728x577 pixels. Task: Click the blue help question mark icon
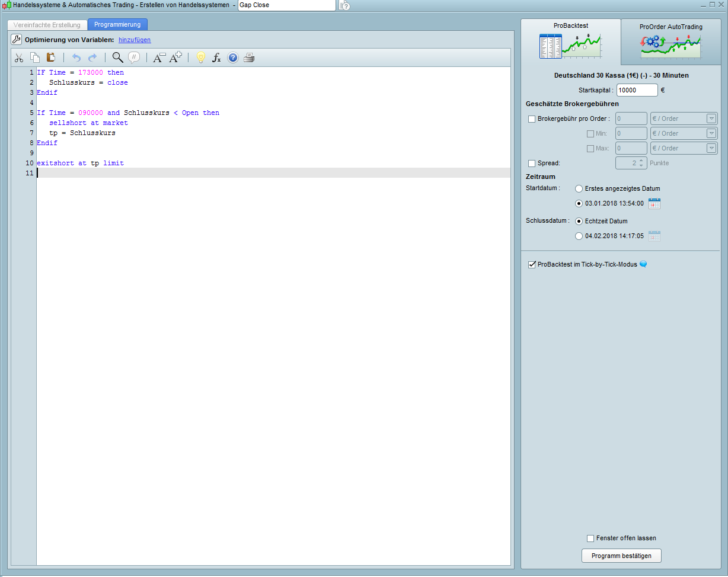pos(233,57)
